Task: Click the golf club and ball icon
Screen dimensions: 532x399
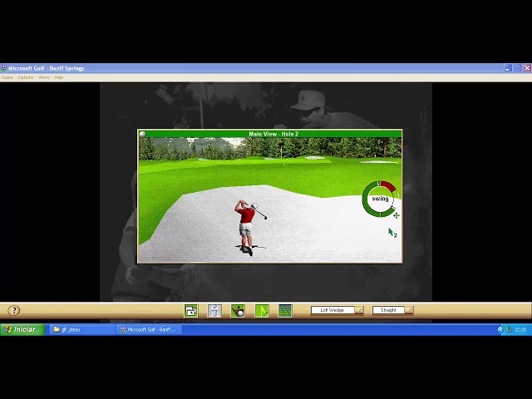Action: click(238, 310)
